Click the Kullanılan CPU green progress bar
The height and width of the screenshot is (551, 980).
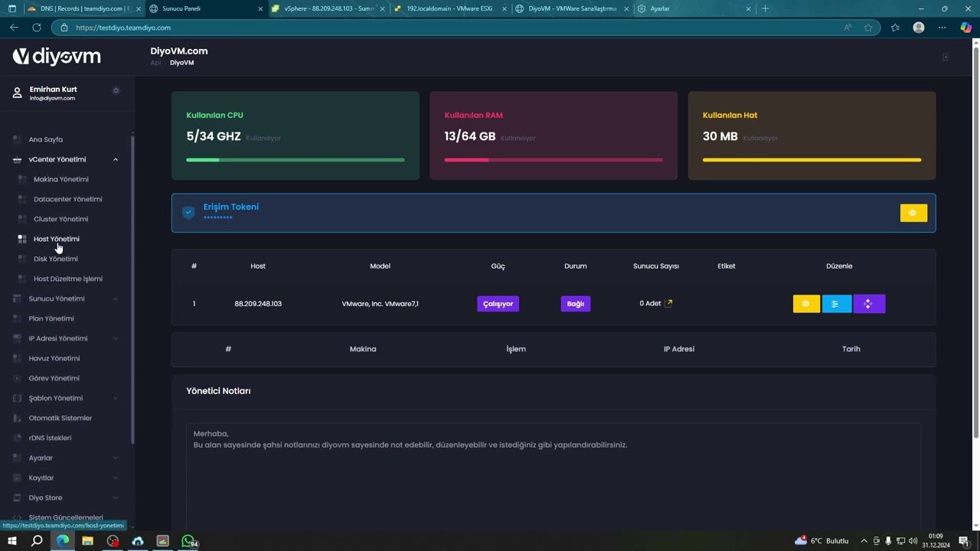click(296, 160)
